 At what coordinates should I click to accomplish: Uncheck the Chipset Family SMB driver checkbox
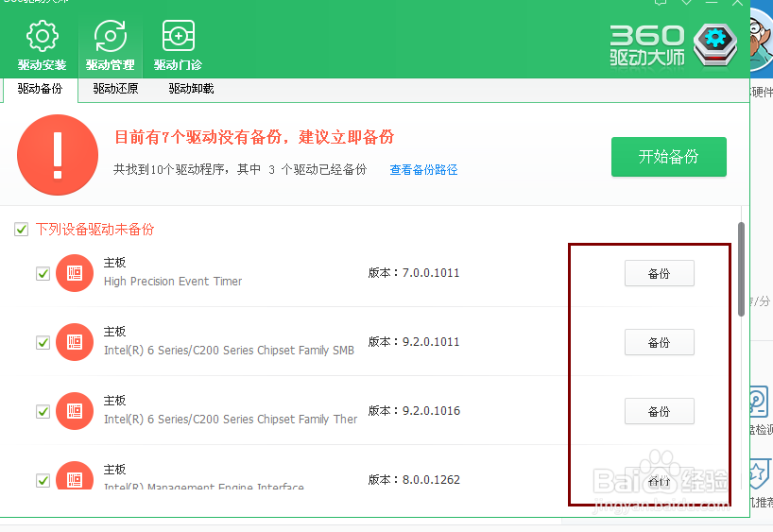click(x=43, y=343)
